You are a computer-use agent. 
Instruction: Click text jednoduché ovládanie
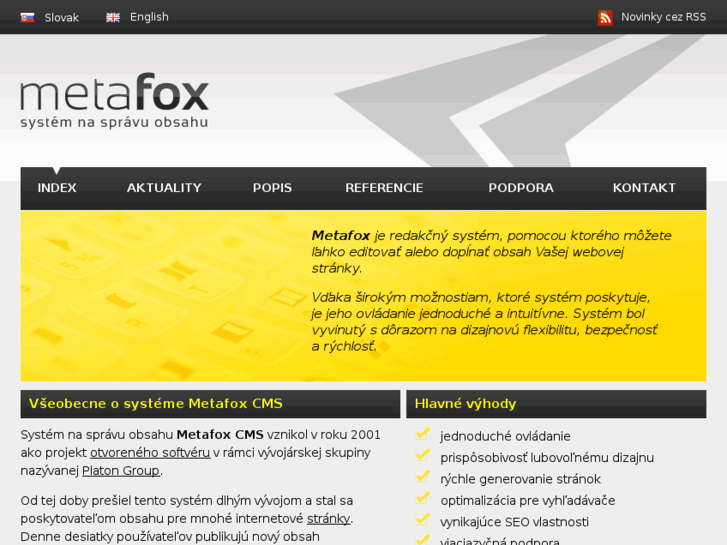coord(505,436)
